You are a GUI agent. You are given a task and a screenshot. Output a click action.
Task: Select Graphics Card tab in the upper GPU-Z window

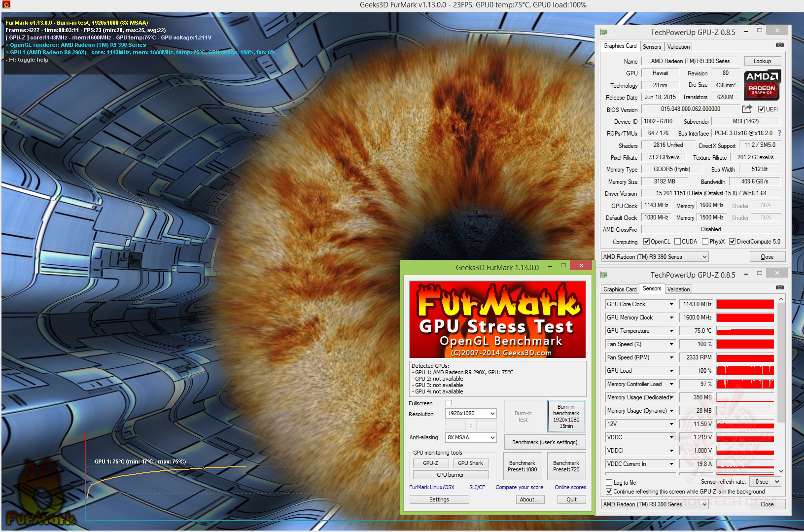pos(620,46)
